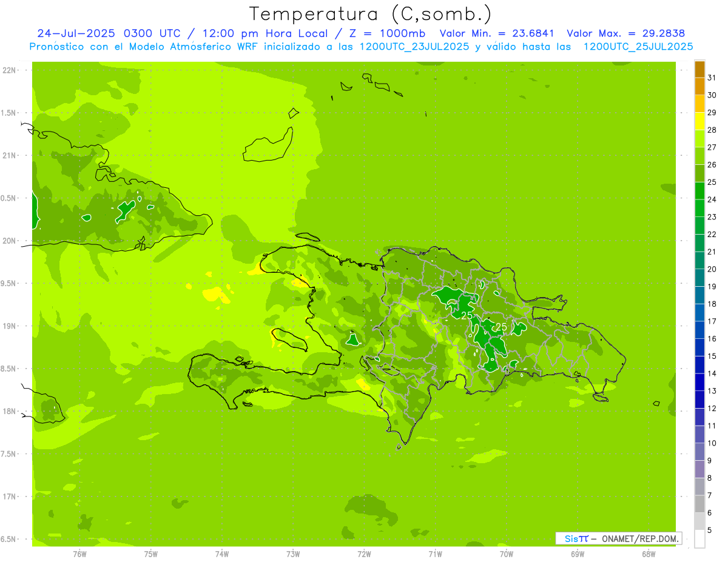Click the '30' label on the color scale
The width and height of the screenshot is (728, 562).
(712, 95)
